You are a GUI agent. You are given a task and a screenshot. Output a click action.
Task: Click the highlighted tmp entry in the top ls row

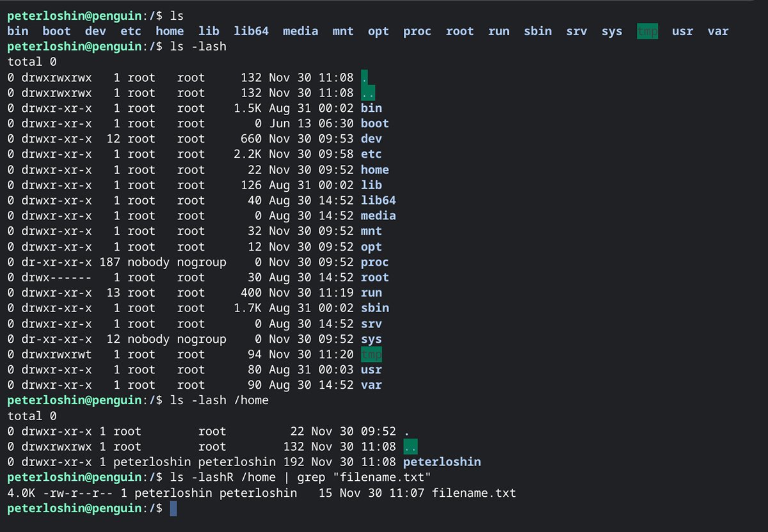point(647,31)
